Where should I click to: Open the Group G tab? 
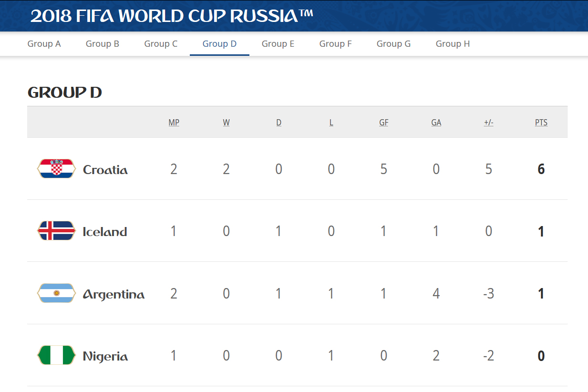tap(393, 44)
